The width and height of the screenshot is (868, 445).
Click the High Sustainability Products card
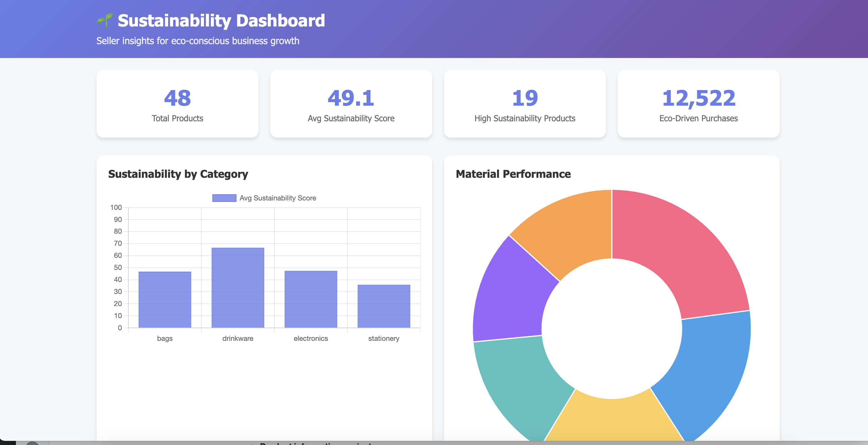525,104
